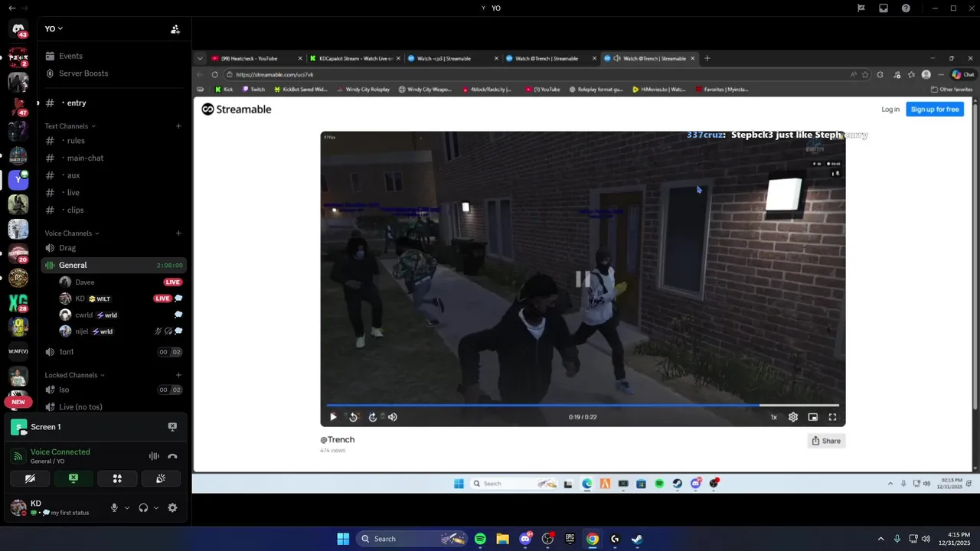This screenshot has width=980, height=551.
Task: Click Log in on Streamable
Action: pos(890,109)
